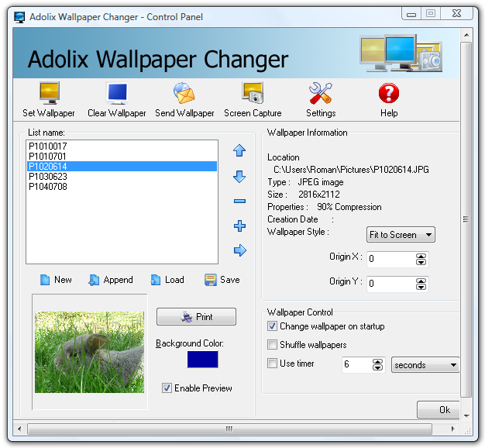Click the vertical scrollbar down arrow
The image size is (485, 448).
[466, 415]
